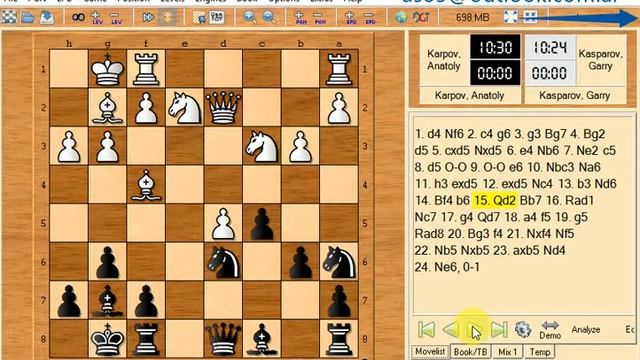Click the blue fast-forward arrows icon
Viewport: 640px width, 360px height.
click(x=148, y=17)
